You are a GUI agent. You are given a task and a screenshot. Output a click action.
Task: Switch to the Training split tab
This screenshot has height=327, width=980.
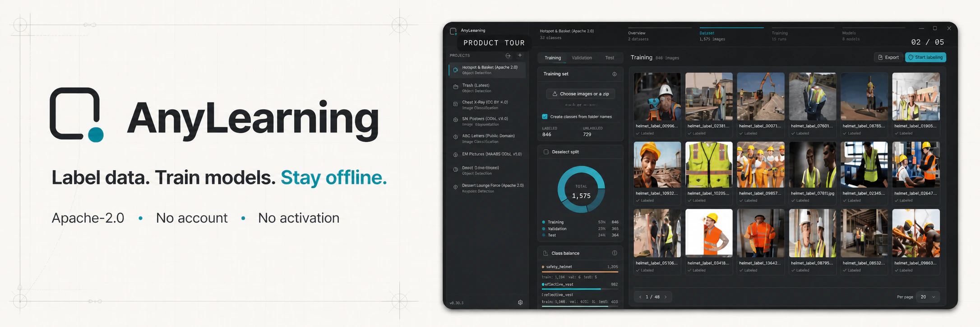[x=553, y=58]
